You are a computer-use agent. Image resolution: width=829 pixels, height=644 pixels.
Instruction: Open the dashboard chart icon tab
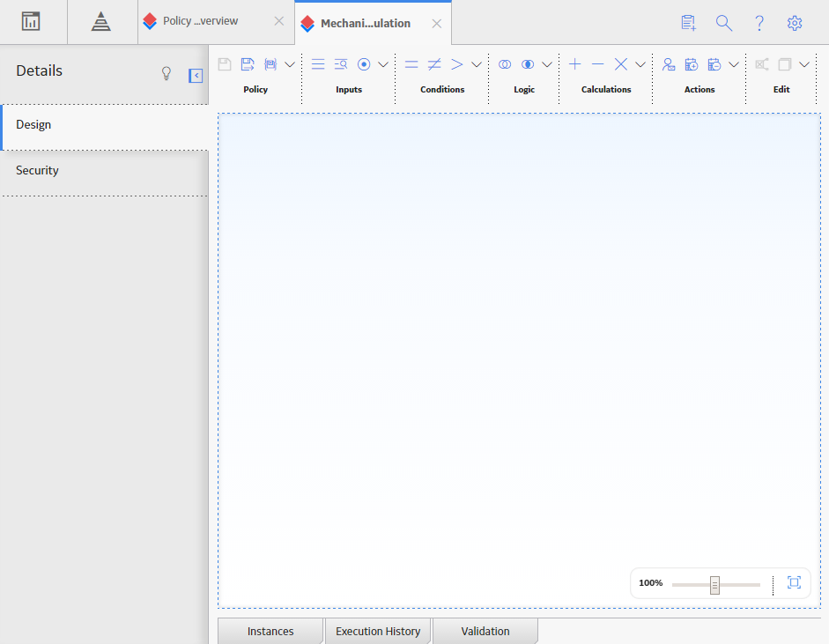click(31, 22)
